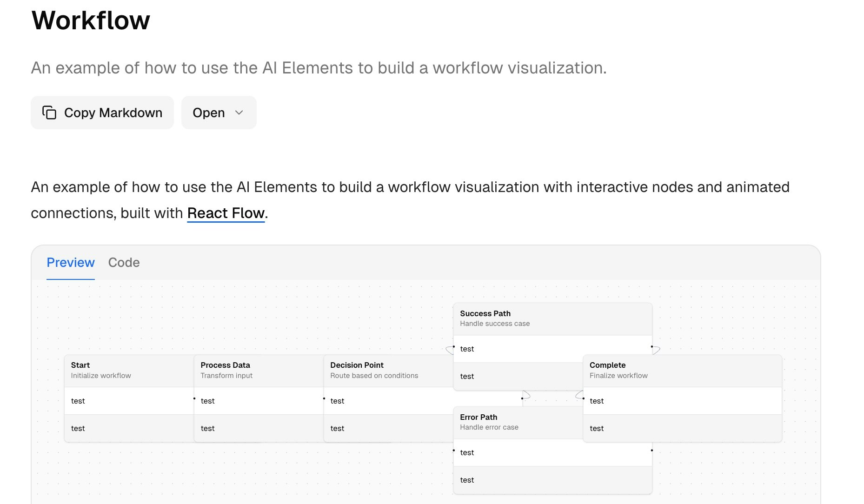Expand the Open dropdown chevron
864x504 pixels.
pyautogui.click(x=239, y=113)
